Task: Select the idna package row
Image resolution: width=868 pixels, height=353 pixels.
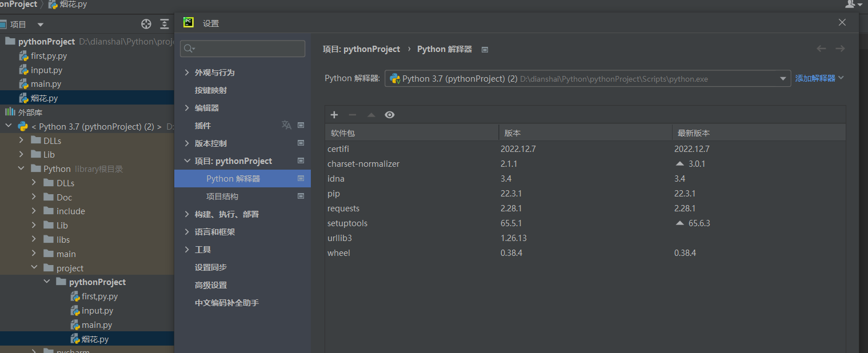Action: tap(585, 178)
